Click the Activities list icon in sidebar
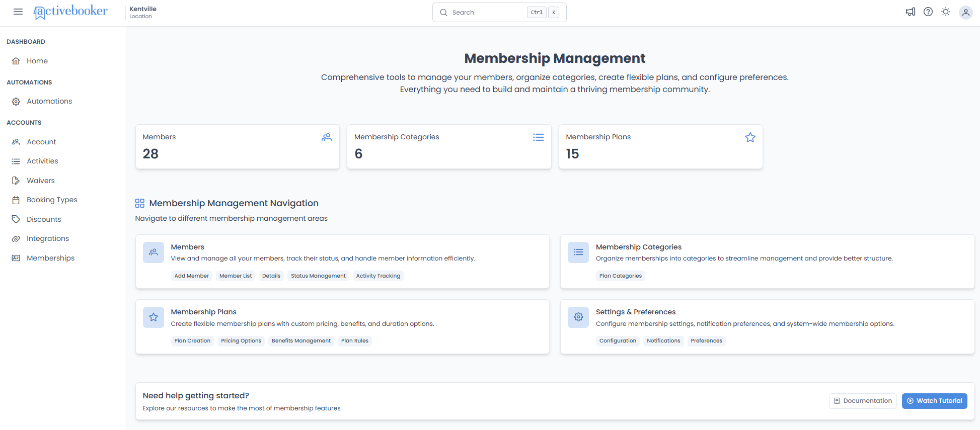 pos(16,161)
